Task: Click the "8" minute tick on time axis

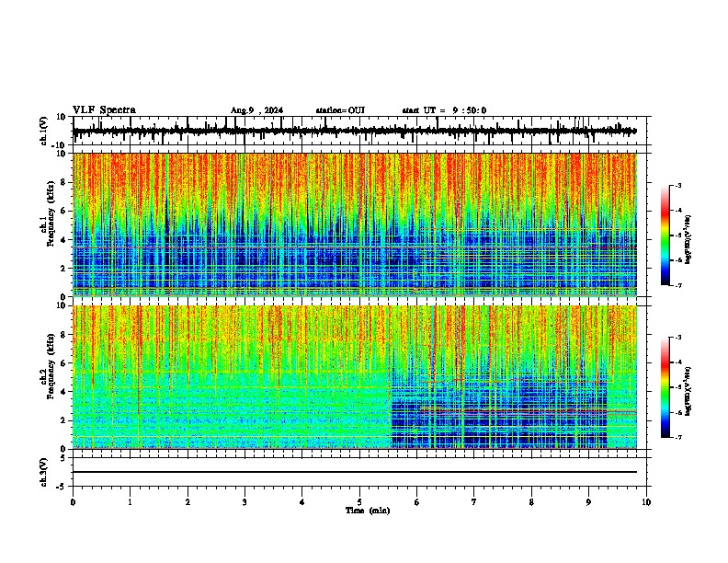Action: point(531,502)
